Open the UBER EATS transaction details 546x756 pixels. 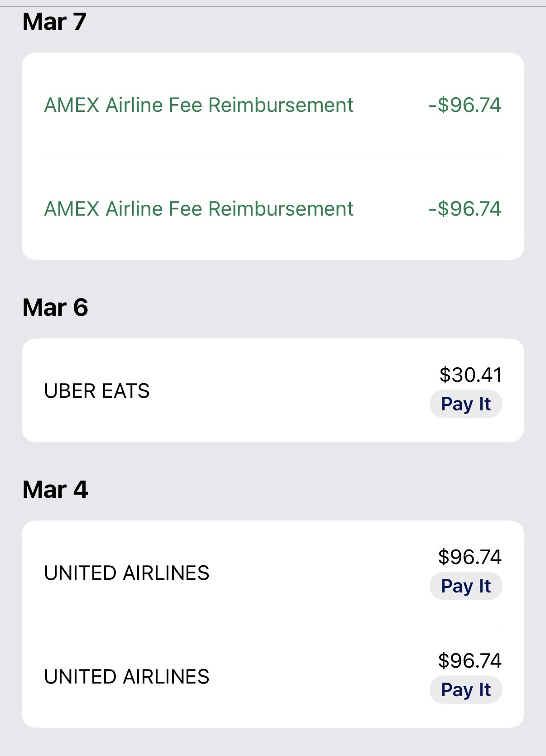(x=97, y=391)
